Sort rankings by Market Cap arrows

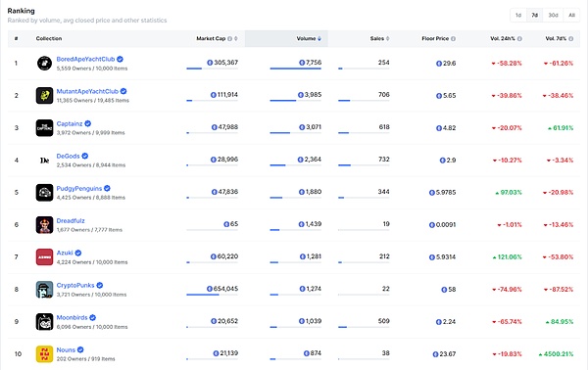coord(236,38)
